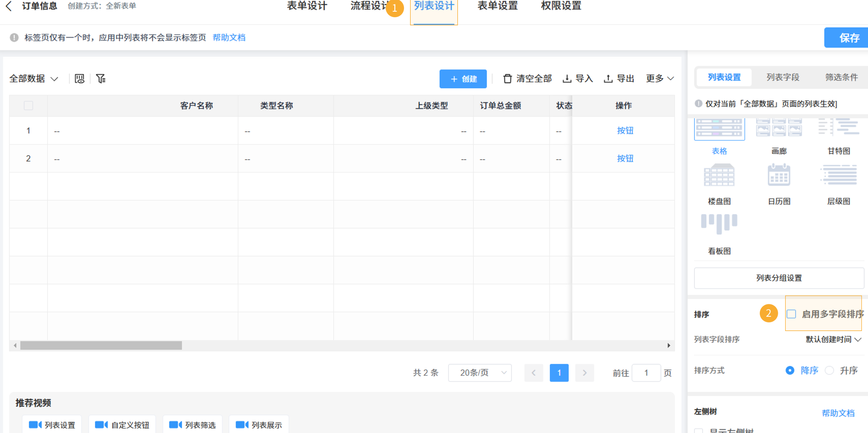Open the 默认创建时间 sort field dropdown
Screen dimensions: 868x433
833,339
